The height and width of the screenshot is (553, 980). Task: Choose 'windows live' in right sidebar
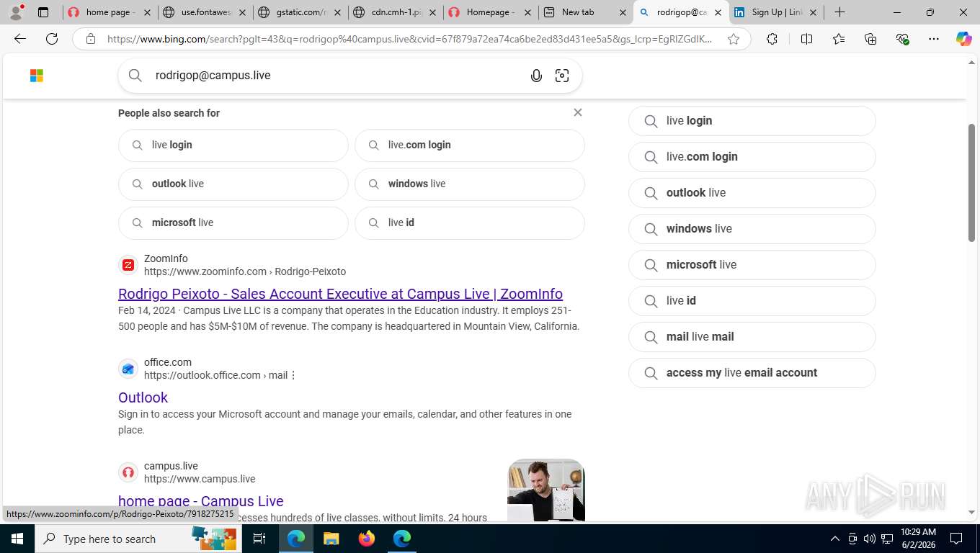[x=752, y=229]
